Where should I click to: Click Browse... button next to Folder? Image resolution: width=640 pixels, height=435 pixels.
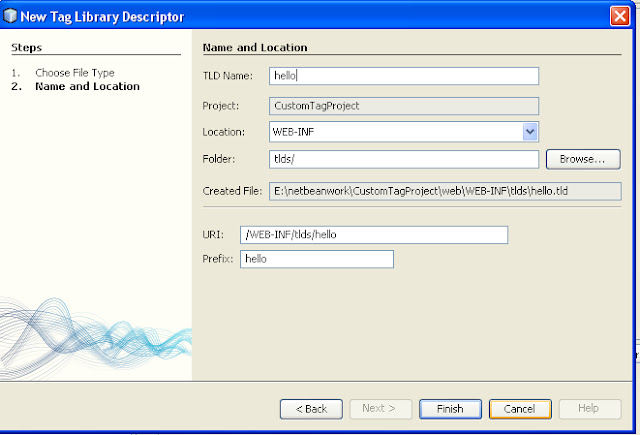pyautogui.click(x=583, y=159)
